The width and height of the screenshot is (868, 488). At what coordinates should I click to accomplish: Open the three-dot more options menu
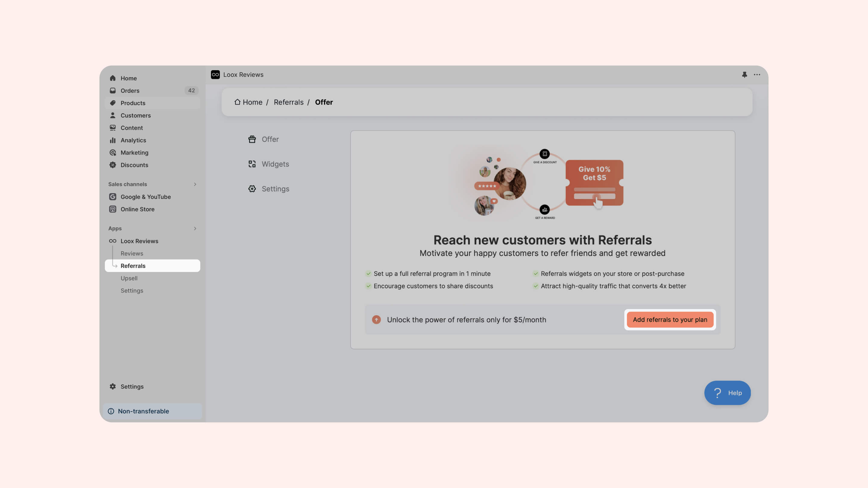pyautogui.click(x=757, y=74)
